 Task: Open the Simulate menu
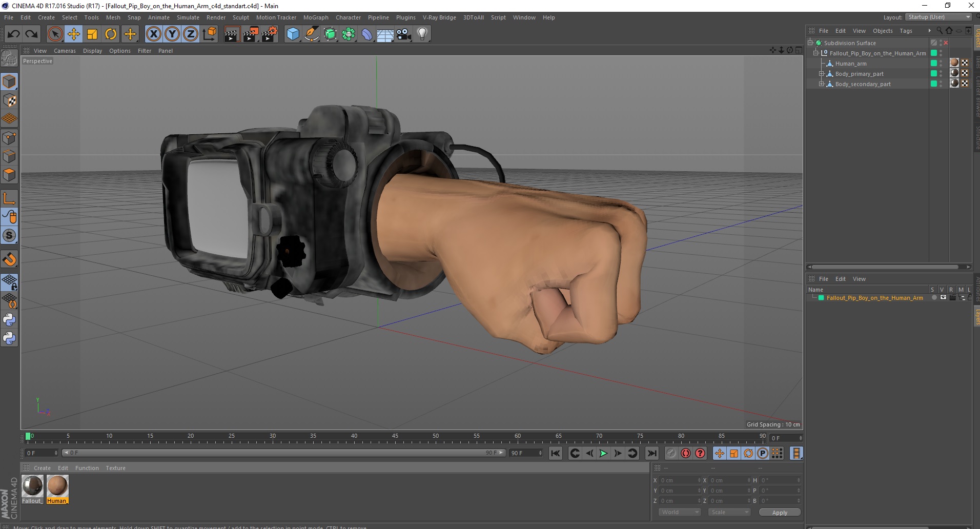click(188, 17)
